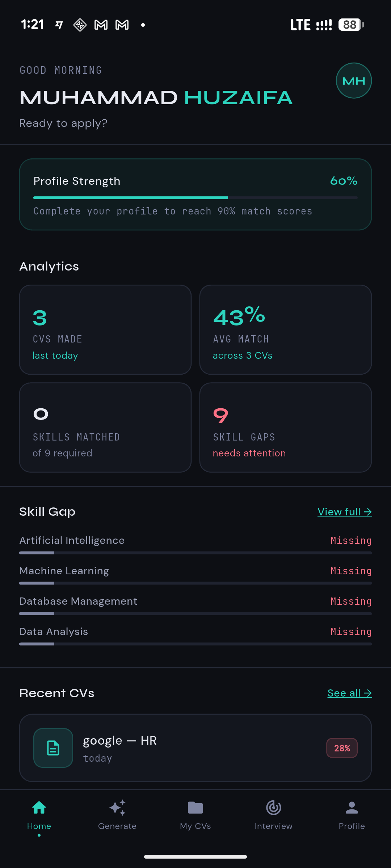Screen dimensions: 391x868
Task: Switch to the Generate tab label
Action: 117,826
